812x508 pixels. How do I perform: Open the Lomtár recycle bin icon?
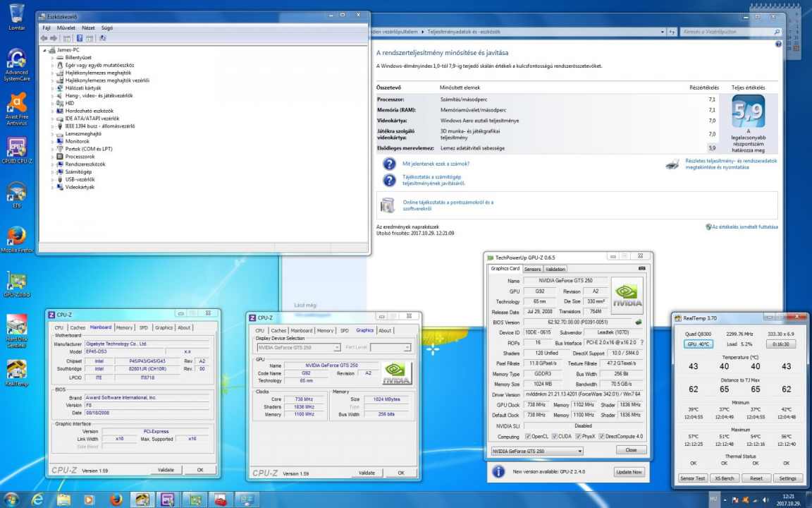click(17, 17)
